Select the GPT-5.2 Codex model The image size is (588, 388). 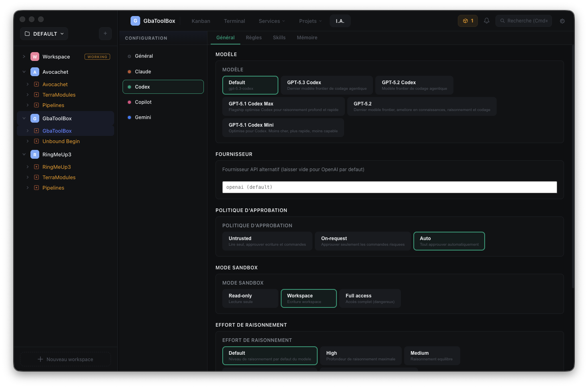coord(415,85)
